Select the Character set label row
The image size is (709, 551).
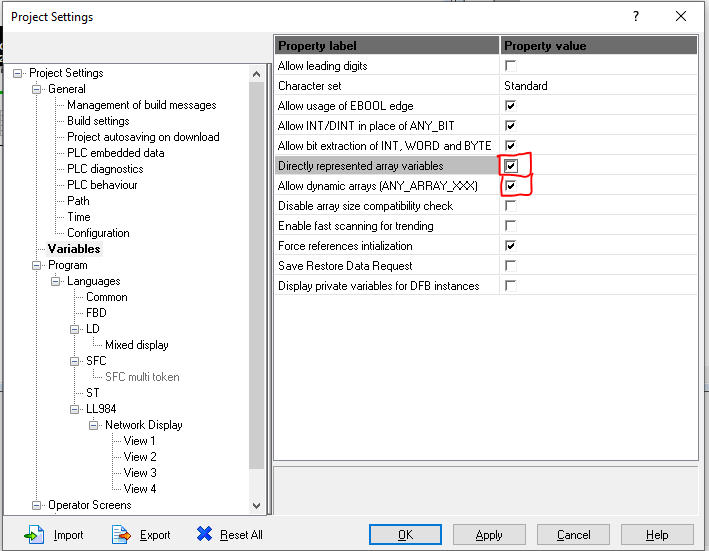387,86
